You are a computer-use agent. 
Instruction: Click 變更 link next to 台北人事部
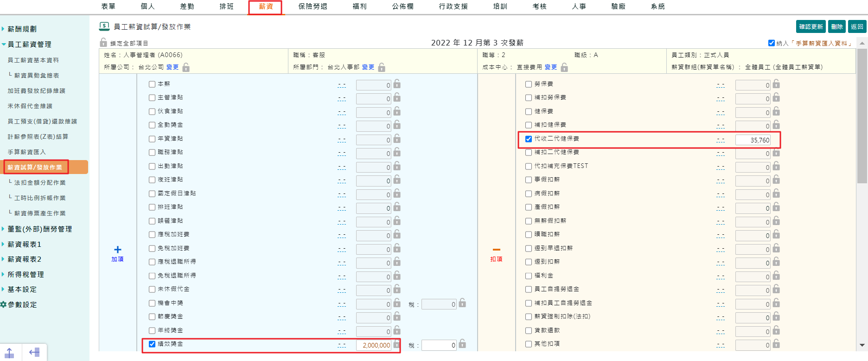tap(368, 67)
